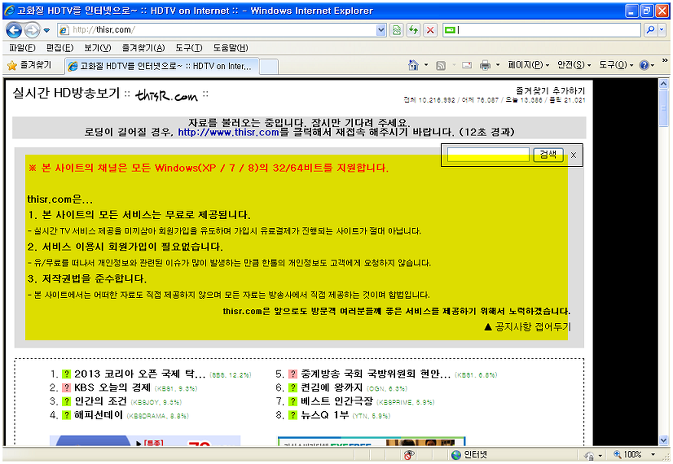The image size is (673, 464).
Task: Open the 파일(F) menu
Action: 22,48
